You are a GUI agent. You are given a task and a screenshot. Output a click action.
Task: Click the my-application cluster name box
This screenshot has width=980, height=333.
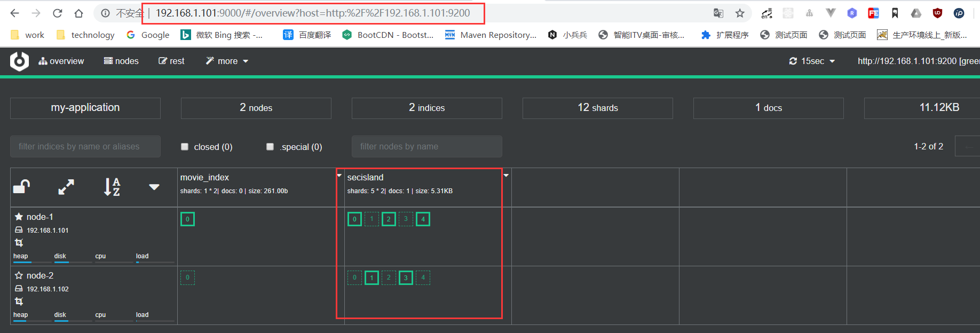point(85,108)
